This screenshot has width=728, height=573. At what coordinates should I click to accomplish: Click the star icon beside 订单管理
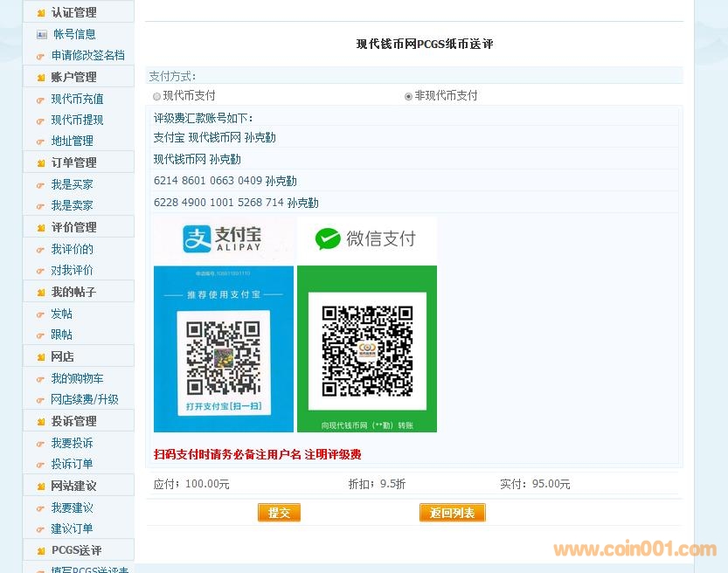40,163
